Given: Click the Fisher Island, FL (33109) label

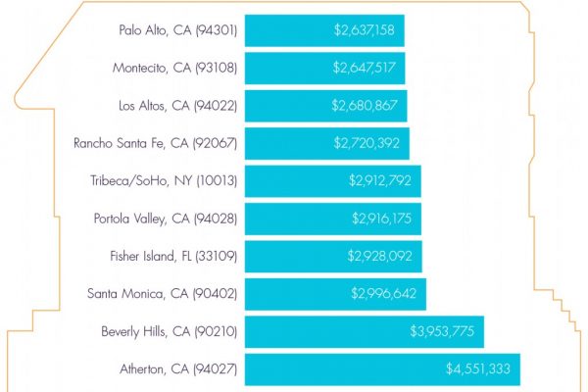Looking at the screenshot, I should [172, 256].
